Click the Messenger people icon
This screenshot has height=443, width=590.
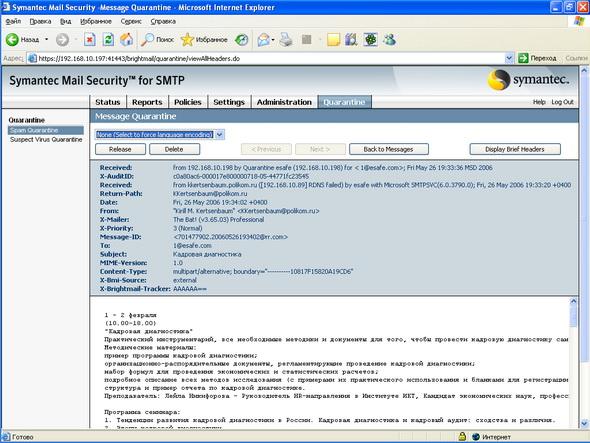(389, 40)
